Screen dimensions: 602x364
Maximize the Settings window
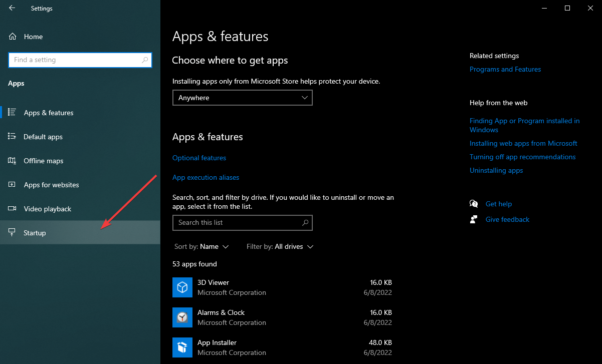[x=567, y=8]
